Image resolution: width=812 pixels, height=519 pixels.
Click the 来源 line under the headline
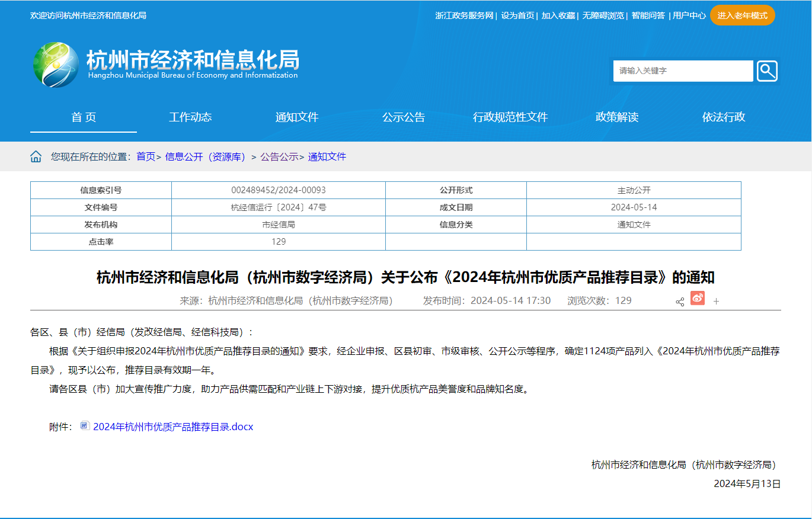click(x=286, y=300)
